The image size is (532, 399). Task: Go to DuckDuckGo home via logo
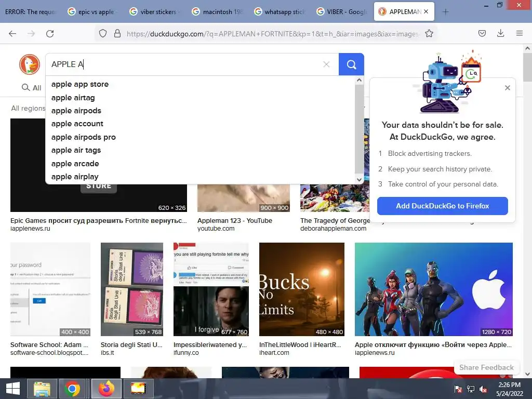(30, 64)
